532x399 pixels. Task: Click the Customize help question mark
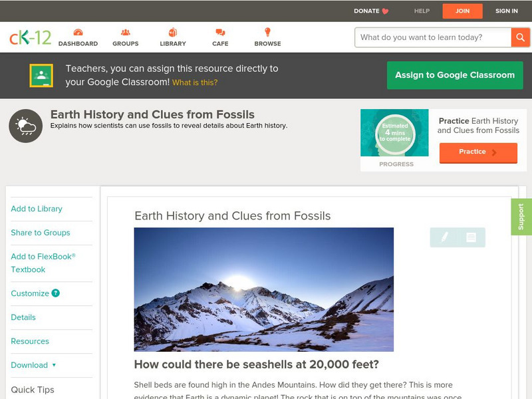click(56, 293)
